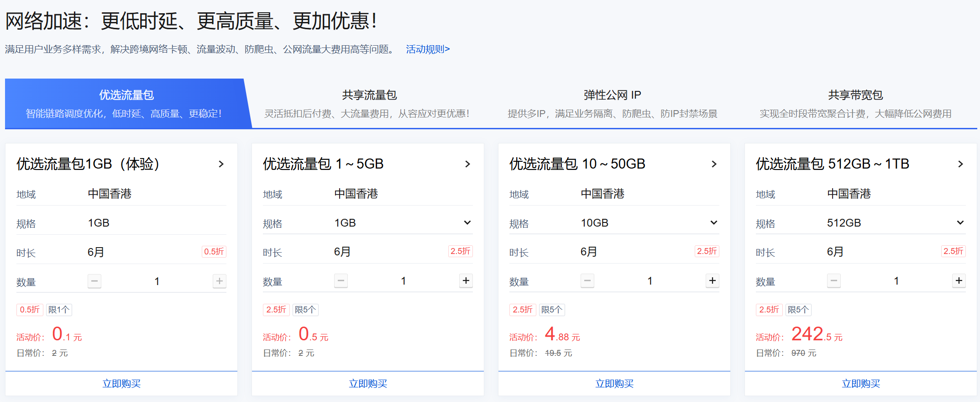Open arrow beside 优选流量包 1～5GB title
Viewport: 980px width, 402px height.
tap(468, 164)
